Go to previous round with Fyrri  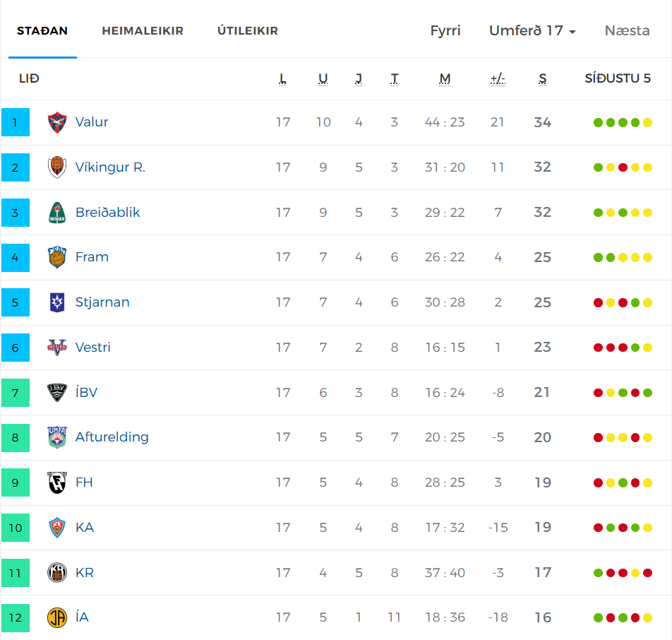(445, 30)
